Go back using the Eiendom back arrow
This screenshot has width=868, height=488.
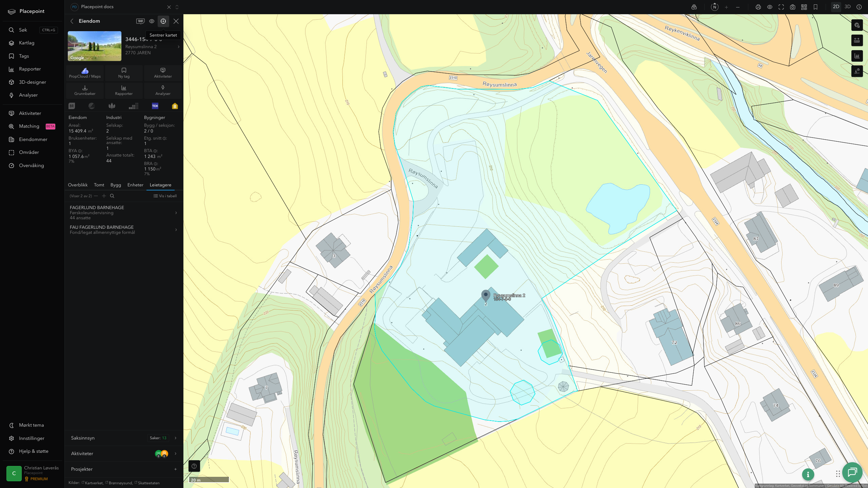(72, 21)
